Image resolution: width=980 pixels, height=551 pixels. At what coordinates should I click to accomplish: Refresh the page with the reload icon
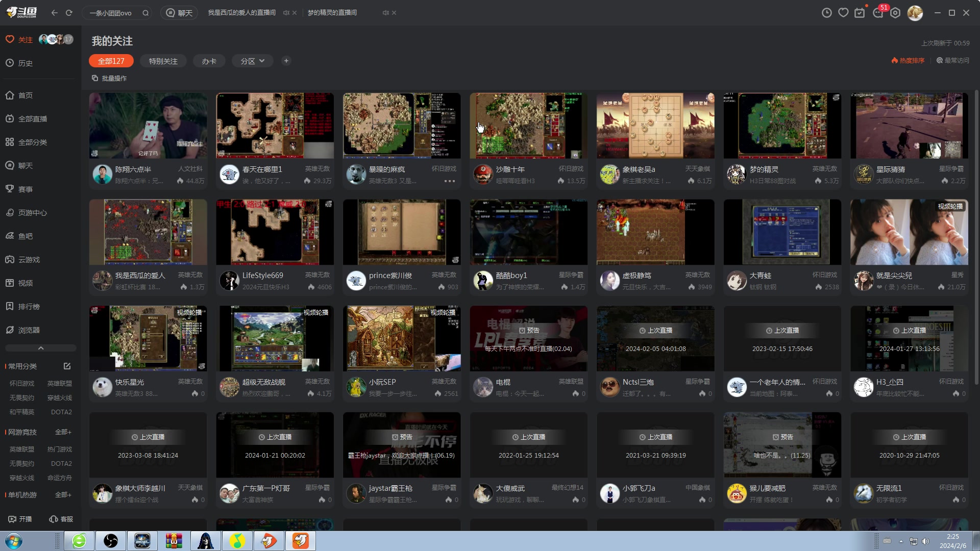[69, 13]
